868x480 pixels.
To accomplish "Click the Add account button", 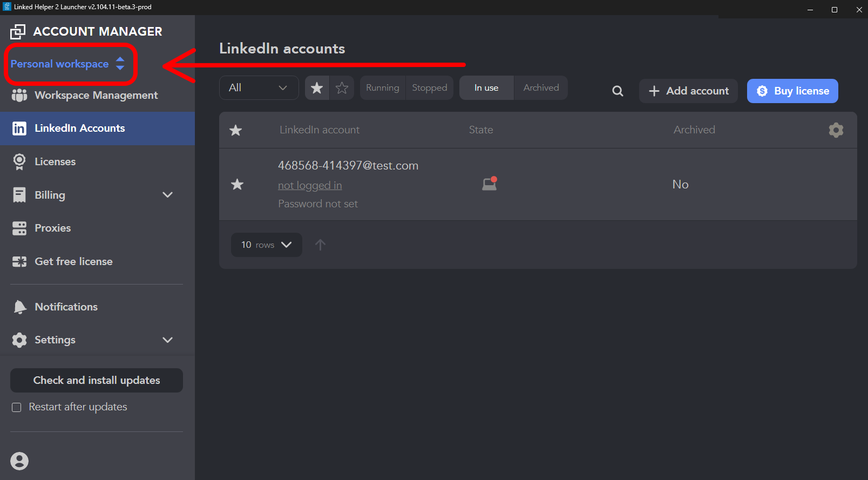I will 688,91.
